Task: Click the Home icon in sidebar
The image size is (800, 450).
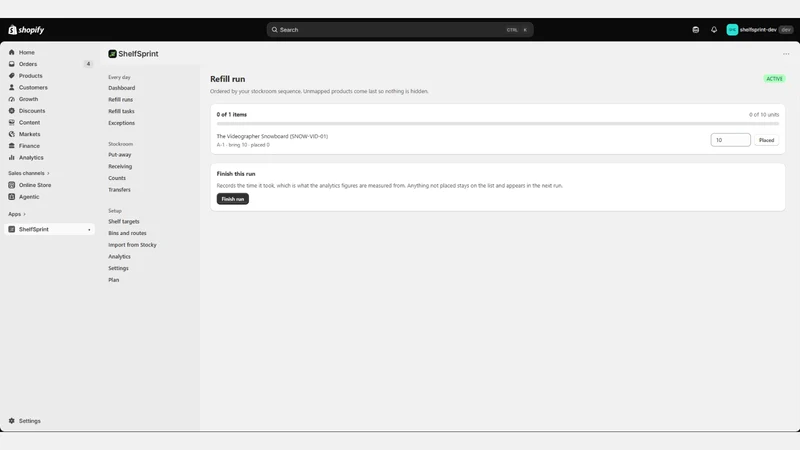Action: coord(12,52)
